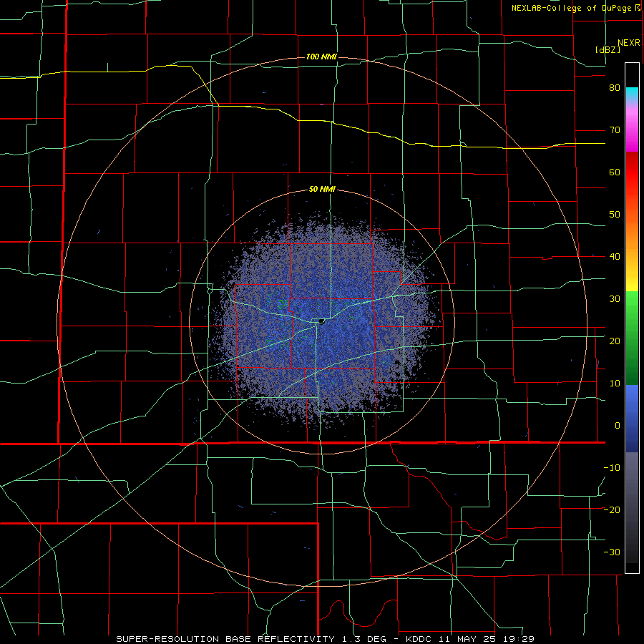Screen dimensions: 644x644
Task: Click the green band of the reflectivity color bar
Action: pyautogui.click(x=632, y=338)
